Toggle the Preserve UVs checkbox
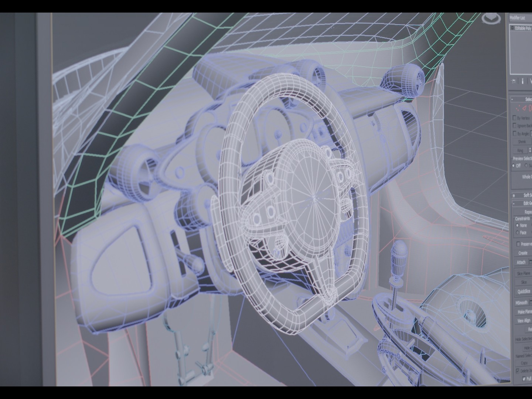Viewport: 532px width, 399px height. click(x=518, y=244)
